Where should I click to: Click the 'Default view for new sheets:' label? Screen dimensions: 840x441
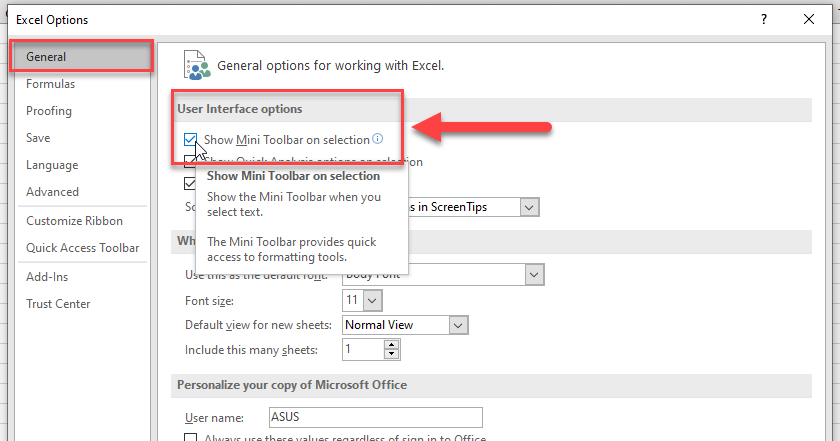258,325
